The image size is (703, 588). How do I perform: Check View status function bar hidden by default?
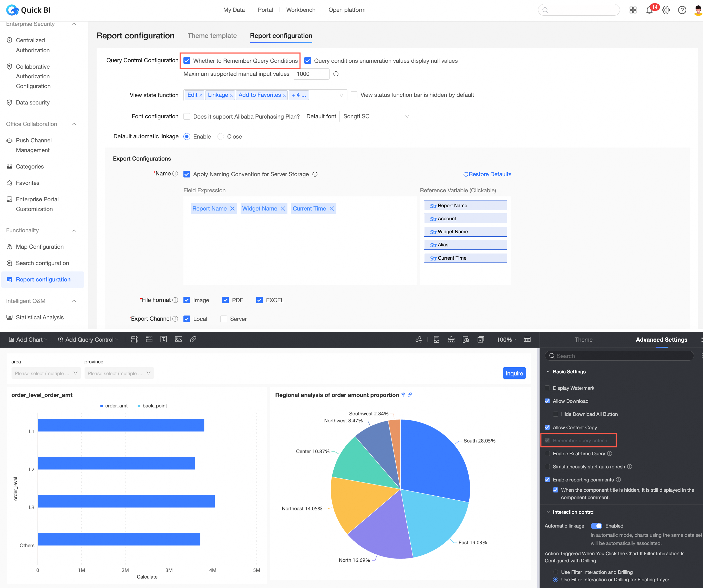point(354,95)
